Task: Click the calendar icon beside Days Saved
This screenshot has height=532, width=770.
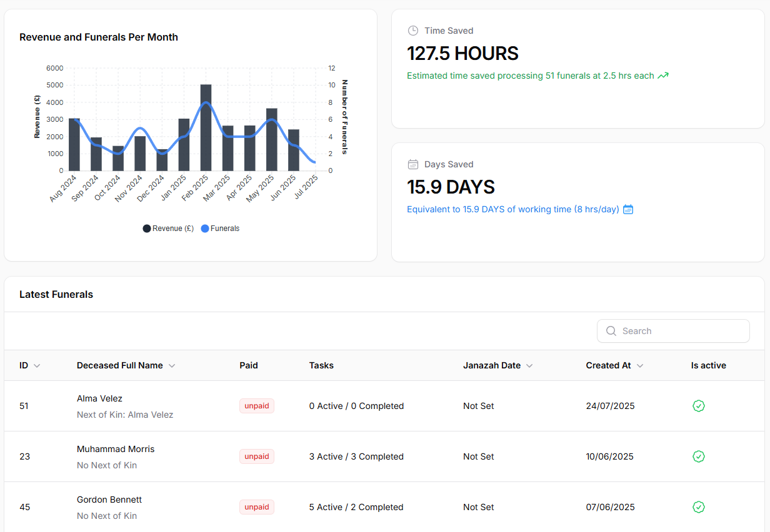Action: (x=412, y=164)
